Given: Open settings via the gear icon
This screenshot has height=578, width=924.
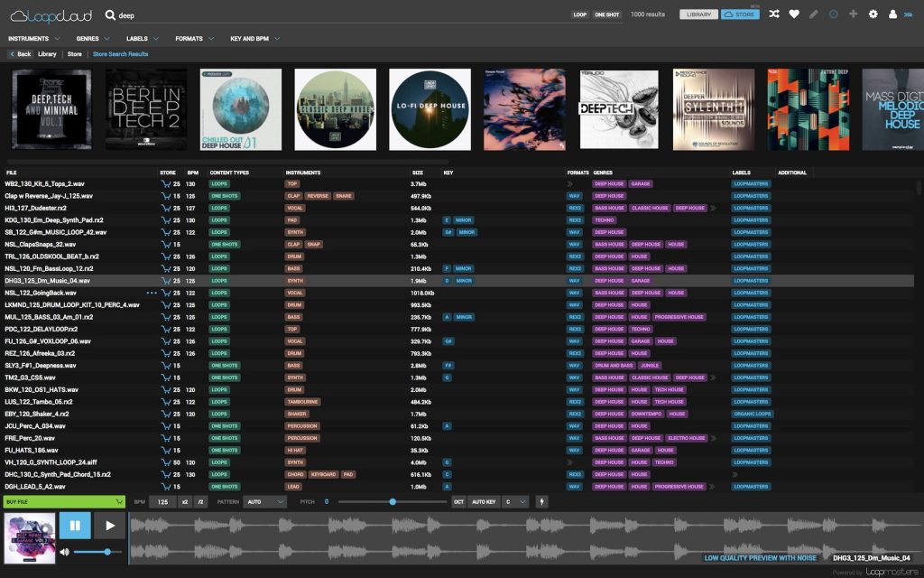Looking at the screenshot, I should click(x=872, y=14).
